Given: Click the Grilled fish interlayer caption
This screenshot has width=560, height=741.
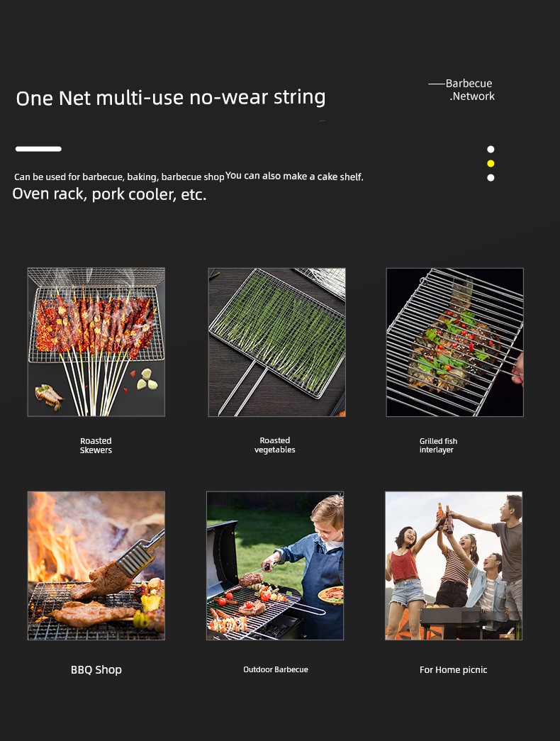Looking at the screenshot, I should pos(438,445).
